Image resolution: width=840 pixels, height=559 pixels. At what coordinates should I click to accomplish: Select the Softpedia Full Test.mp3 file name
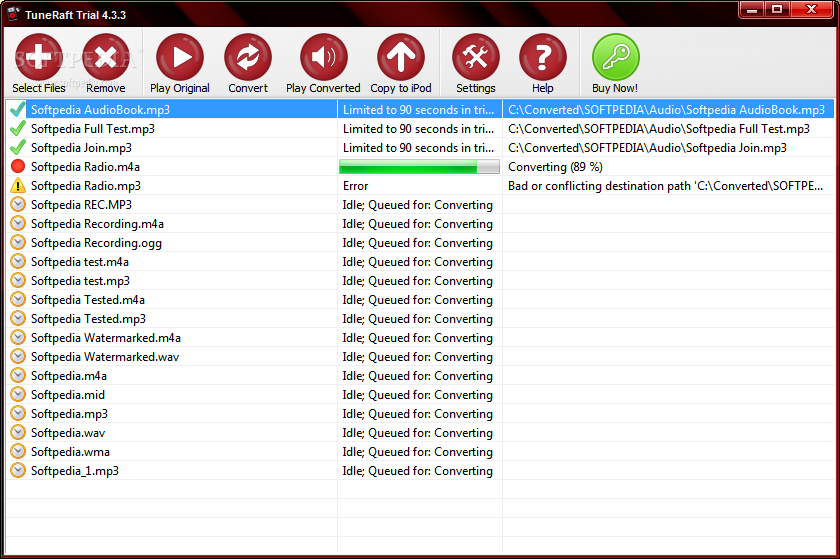93,129
